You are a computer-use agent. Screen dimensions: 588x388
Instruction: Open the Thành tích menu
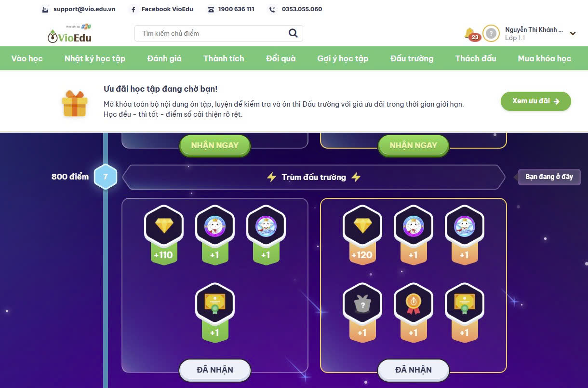(x=224, y=58)
